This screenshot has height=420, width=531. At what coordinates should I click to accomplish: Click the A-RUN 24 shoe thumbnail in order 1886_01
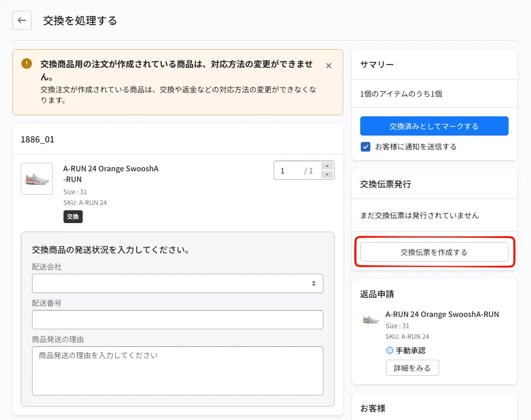(37, 179)
